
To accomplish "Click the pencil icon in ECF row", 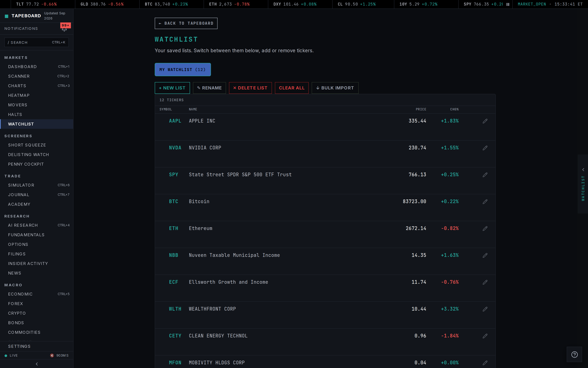I will pos(485,282).
